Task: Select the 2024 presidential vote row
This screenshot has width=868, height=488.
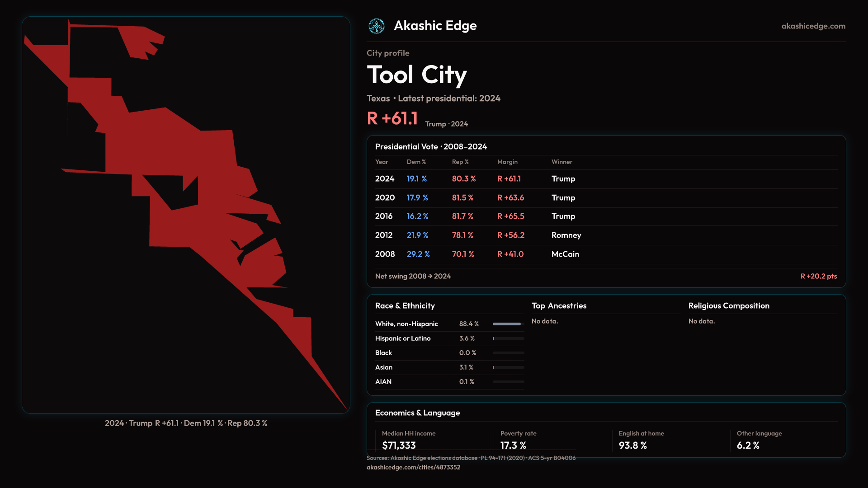Action: (x=385, y=179)
